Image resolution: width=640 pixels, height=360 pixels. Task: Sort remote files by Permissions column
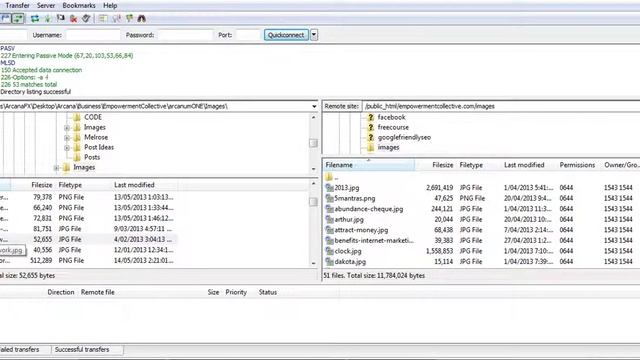pyautogui.click(x=579, y=165)
